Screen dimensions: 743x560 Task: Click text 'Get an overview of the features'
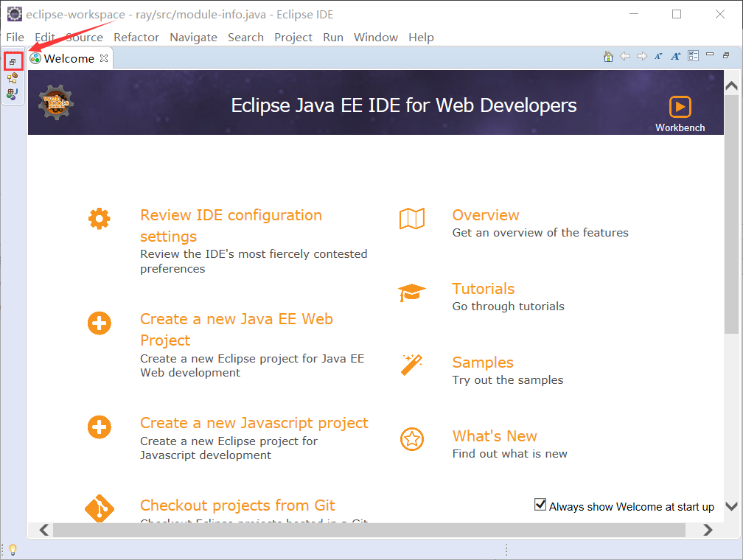pos(540,233)
